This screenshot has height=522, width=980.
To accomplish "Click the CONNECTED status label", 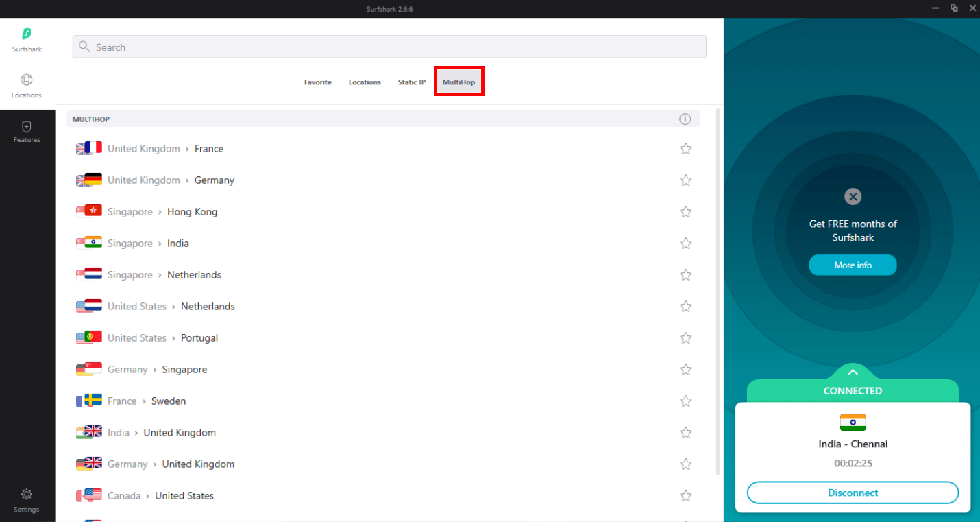I will 853,391.
